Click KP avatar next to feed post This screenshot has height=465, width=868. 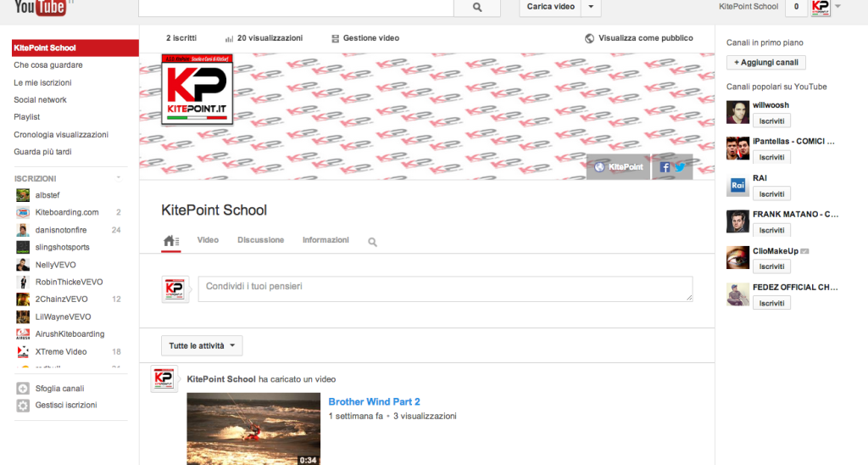(164, 379)
